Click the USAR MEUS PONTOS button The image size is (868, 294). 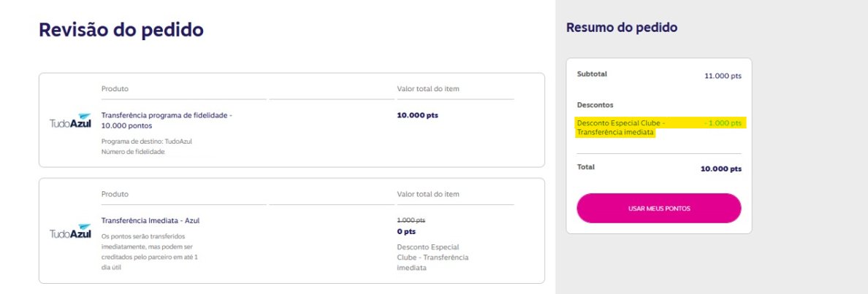click(x=659, y=209)
